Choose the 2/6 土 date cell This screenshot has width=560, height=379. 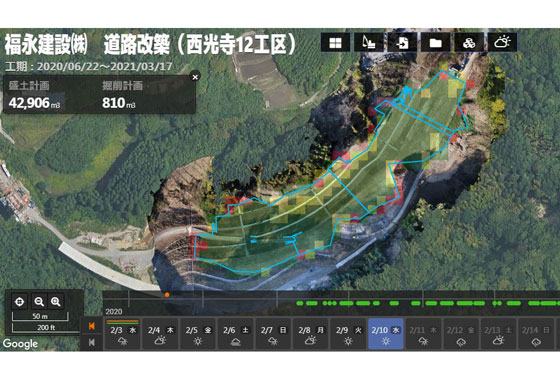tap(235, 334)
